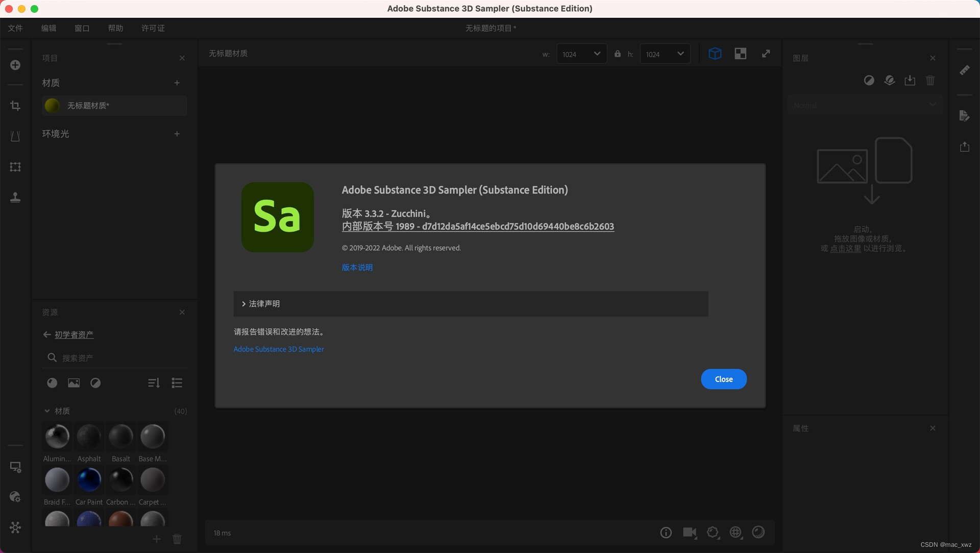Open display settings icon in left toolbar
Viewport: 980px width, 553px height.
click(15, 467)
